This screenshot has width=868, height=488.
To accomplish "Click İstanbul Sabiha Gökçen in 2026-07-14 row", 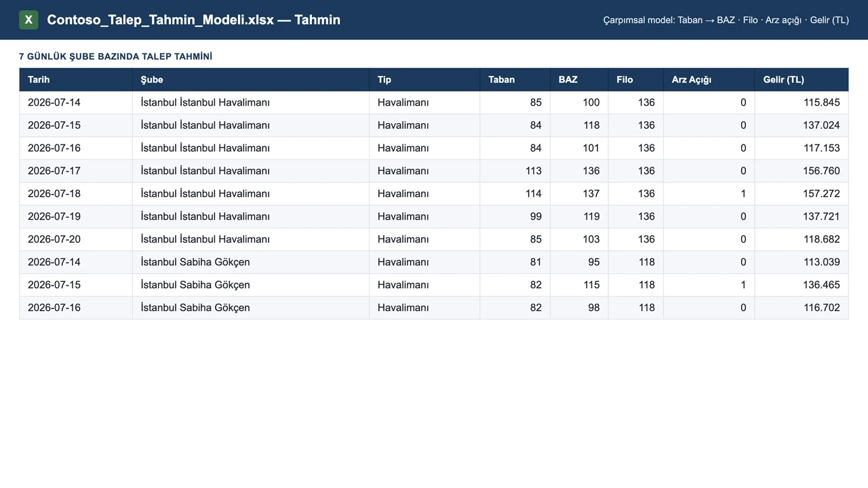I will (195, 262).
